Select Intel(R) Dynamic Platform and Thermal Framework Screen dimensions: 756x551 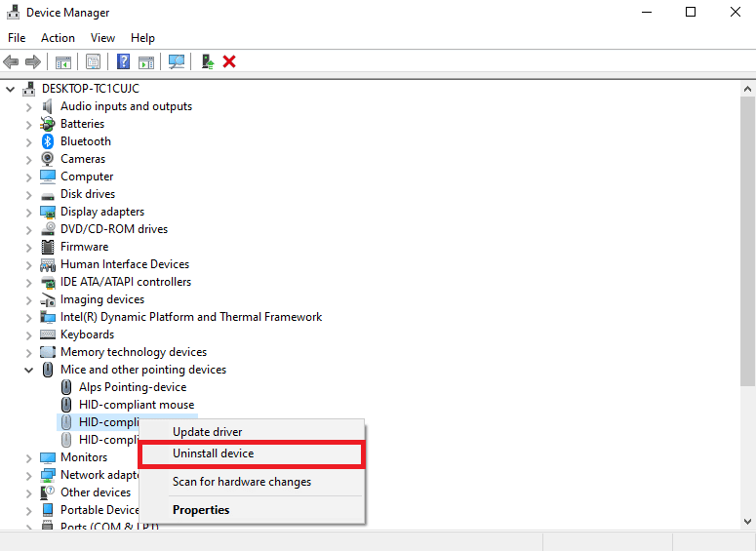pos(191,317)
